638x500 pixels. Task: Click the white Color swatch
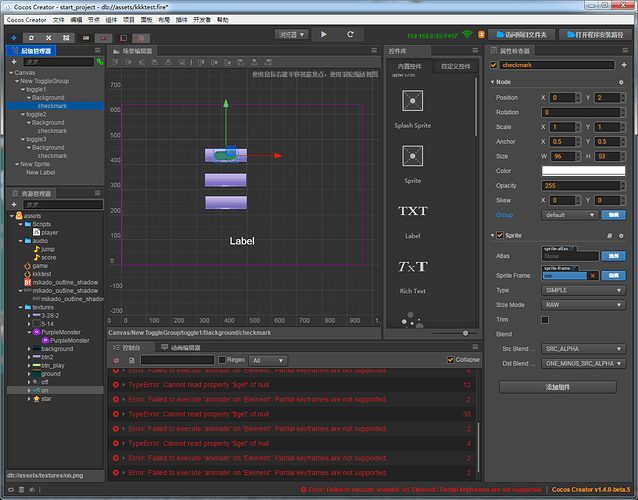583,171
